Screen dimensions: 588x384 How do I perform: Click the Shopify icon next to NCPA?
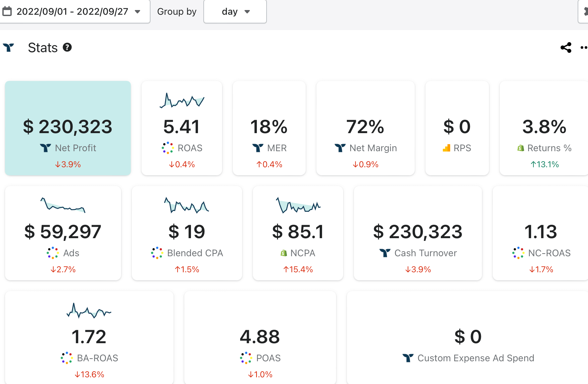click(x=284, y=253)
